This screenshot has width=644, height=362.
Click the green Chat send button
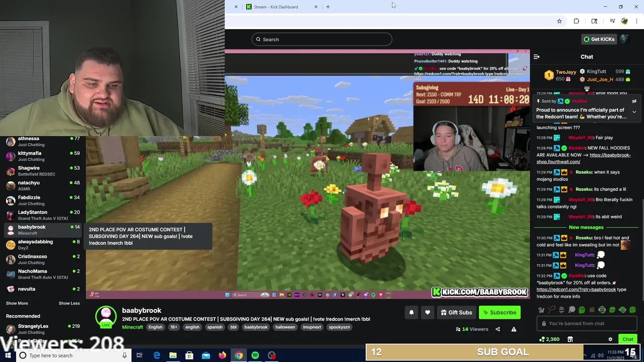[x=627, y=339]
